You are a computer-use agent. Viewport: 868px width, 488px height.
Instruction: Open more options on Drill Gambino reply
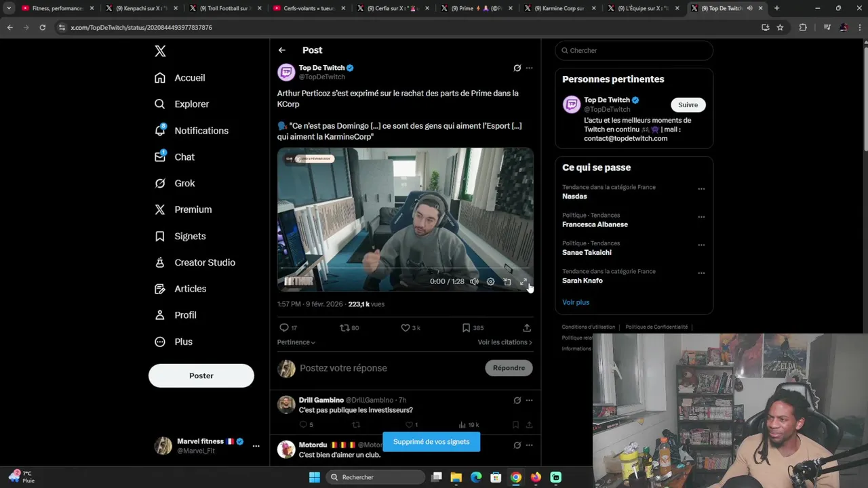530,401
